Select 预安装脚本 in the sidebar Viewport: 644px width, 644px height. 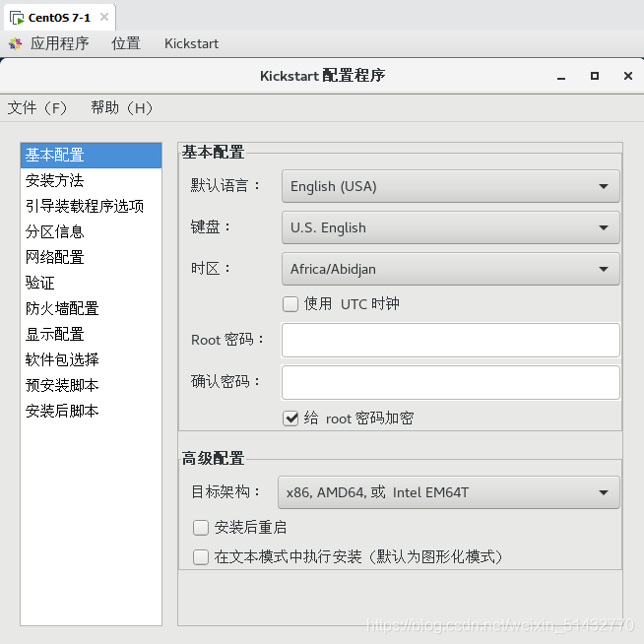point(92,386)
